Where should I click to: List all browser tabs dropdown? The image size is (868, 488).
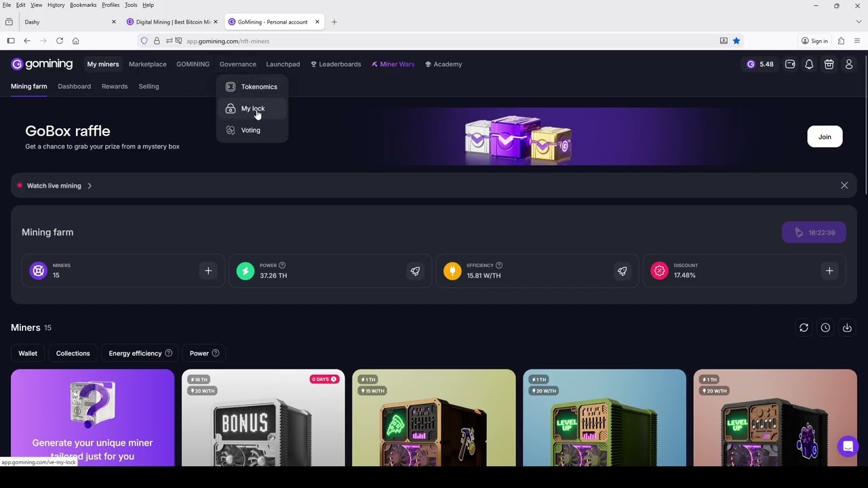pyautogui.click(x=859, y=22)
